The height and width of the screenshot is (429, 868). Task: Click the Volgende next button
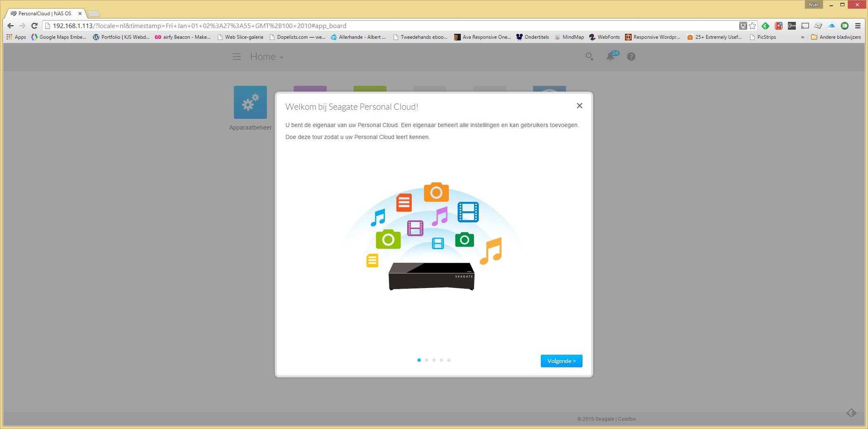coord(561,361)
